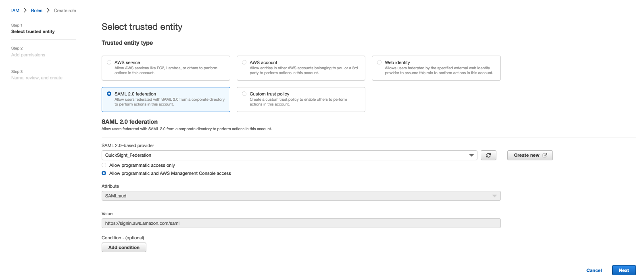Click the Value field with signin URL
This screenshot has width=644, height=280.
(x=301, y=223)
